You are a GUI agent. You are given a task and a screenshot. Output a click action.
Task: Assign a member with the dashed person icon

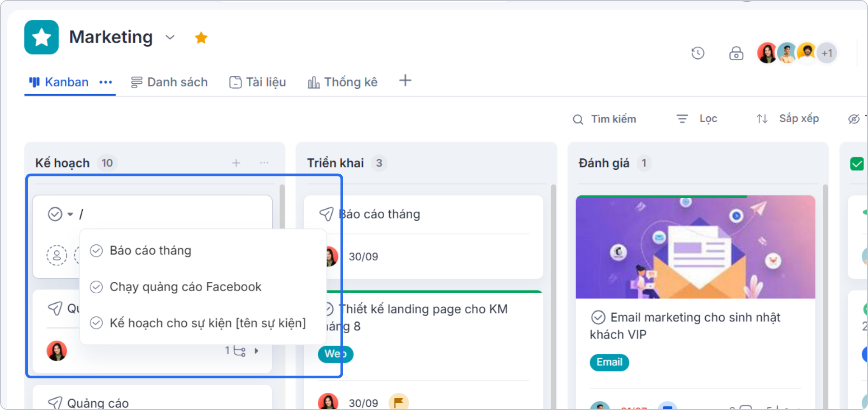click(57, 255)
